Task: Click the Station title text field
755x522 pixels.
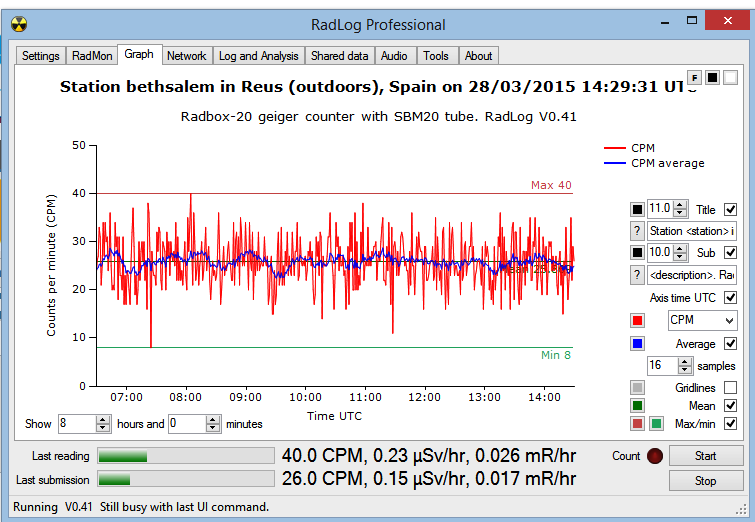Action: 692,231
